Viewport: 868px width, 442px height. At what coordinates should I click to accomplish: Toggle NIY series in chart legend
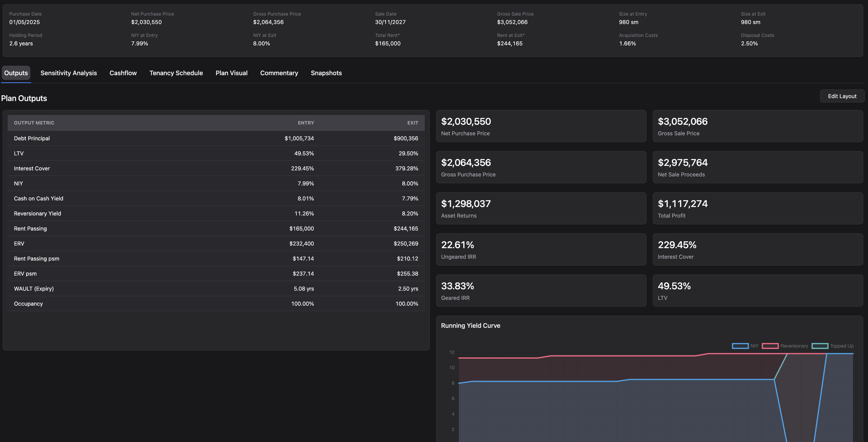(745, 346)
